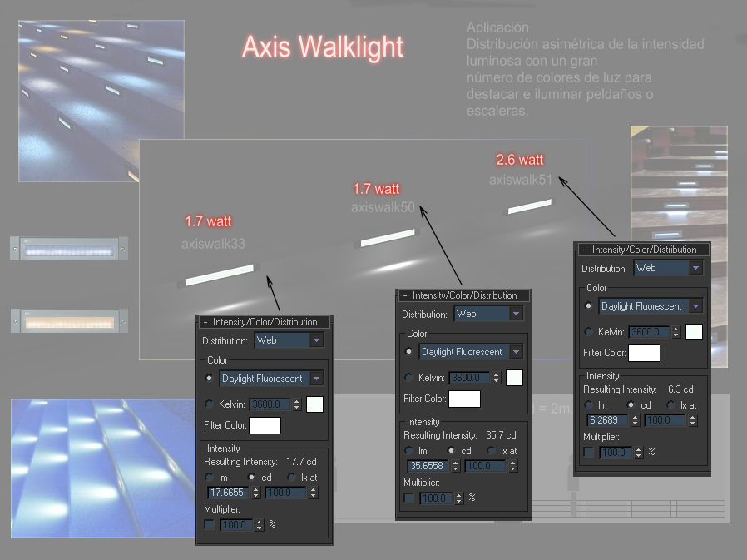Click the blue steps photo at bottom left
The width and height of the screenshot is (747, 560).
pyautogui.click(x=103, y=468)
